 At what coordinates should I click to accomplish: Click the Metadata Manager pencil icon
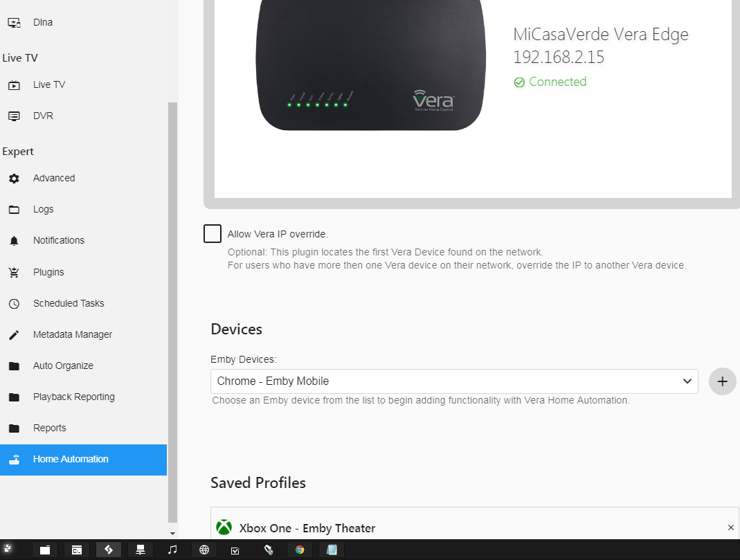pos(14,335)
